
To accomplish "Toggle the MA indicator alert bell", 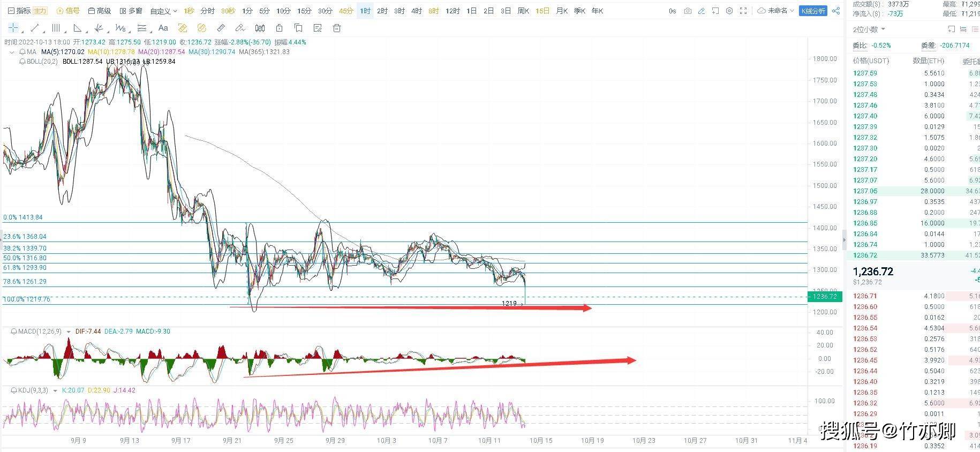I will 22,52.
